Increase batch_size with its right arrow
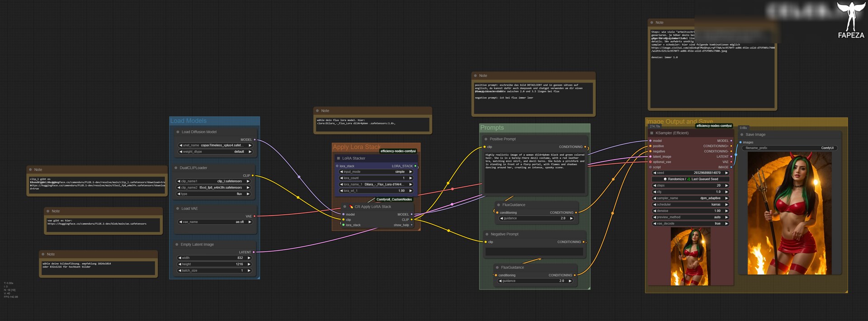The height and width of the screenshot is (321, 868). pos(249,271)
